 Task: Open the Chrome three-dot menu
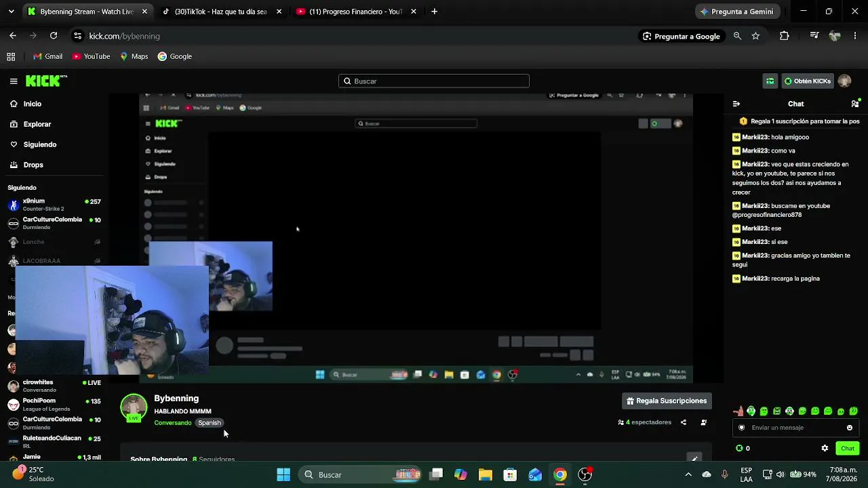pyautogui.click(x=855, y=36)
